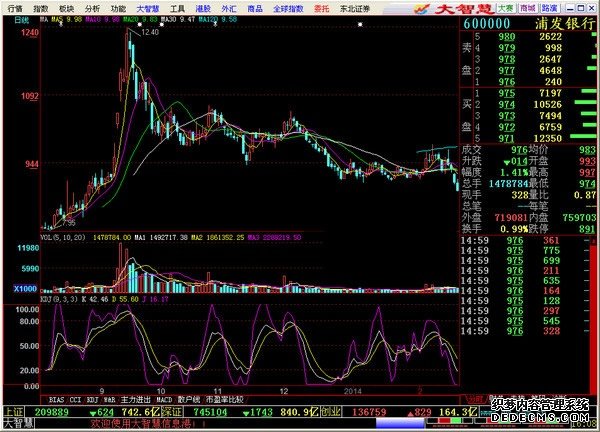
Task: Select the 主力进出 indicator tab
Action: tap(135, 400)
